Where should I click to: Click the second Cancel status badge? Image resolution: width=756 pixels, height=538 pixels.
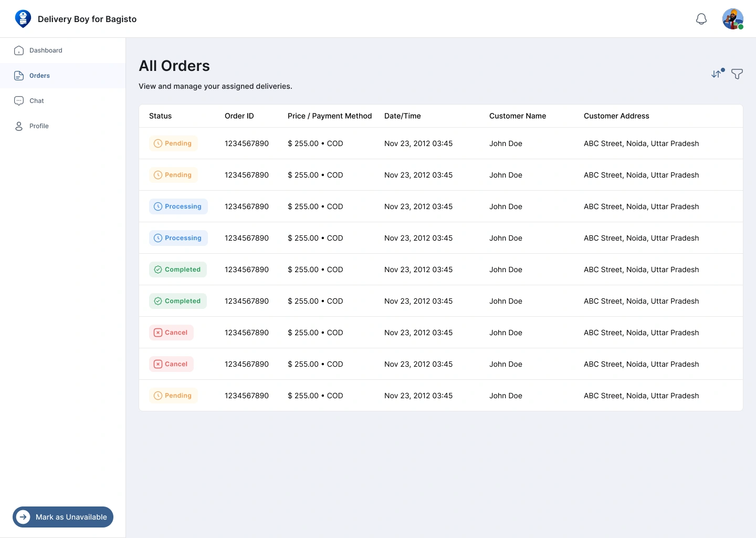coord(171,364)
